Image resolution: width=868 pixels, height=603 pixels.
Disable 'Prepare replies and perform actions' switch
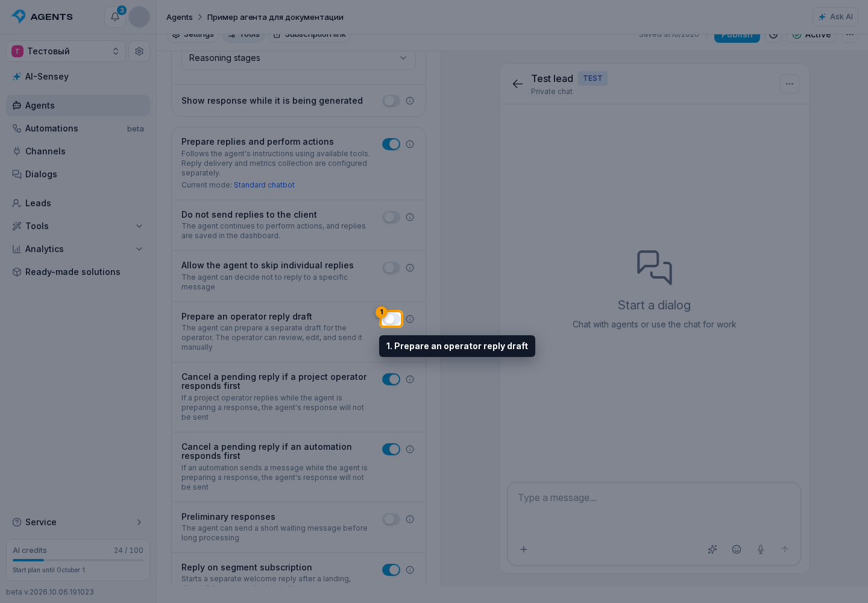pyautogui.click(x=391, y=144)
